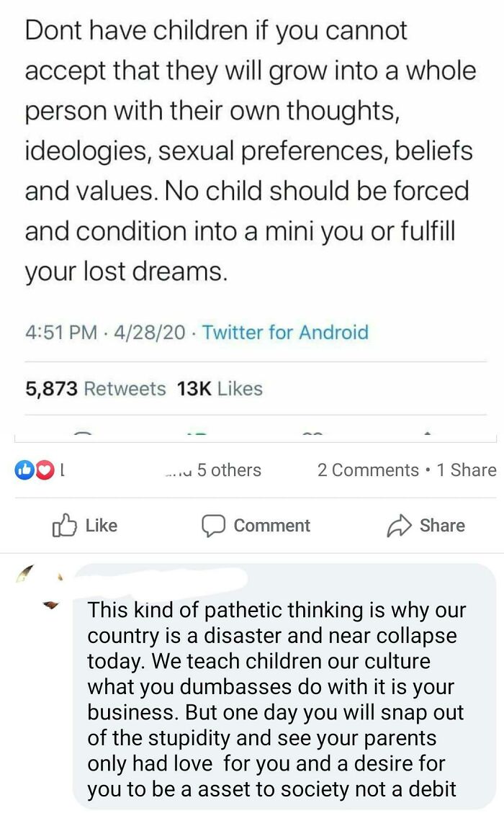504x813 pixels.
Task: Tap the speech bubble Comment icon
Action: 213,526
